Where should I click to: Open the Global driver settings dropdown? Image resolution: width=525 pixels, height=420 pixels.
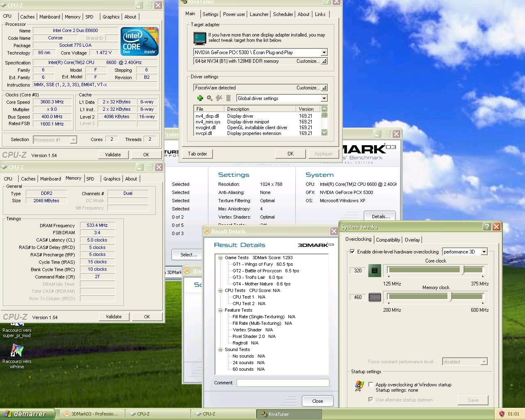pos(324,98)
